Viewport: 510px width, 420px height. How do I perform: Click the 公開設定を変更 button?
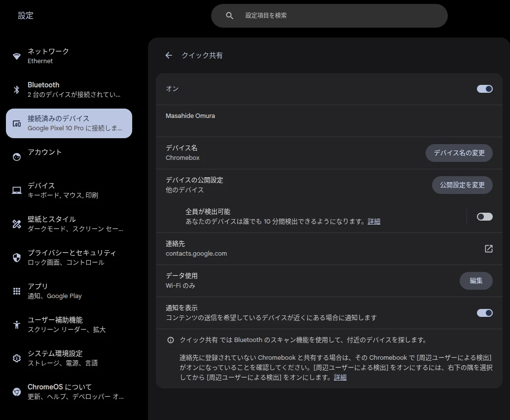[462, 185]
